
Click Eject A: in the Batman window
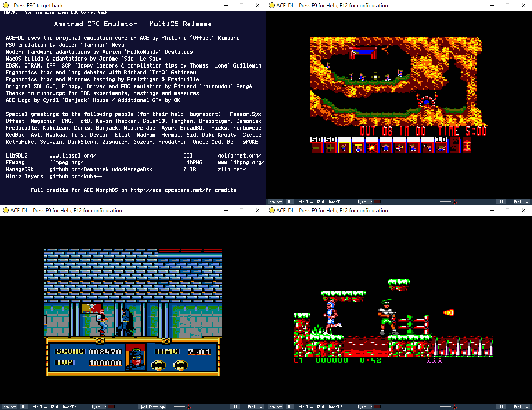coord(99,407)
